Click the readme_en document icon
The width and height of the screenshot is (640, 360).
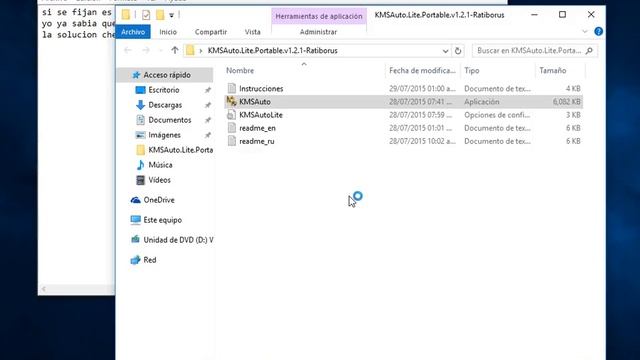(x=231, y=128)
